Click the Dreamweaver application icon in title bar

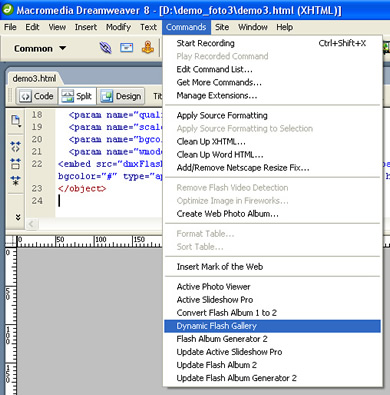[x=7, y=9]
